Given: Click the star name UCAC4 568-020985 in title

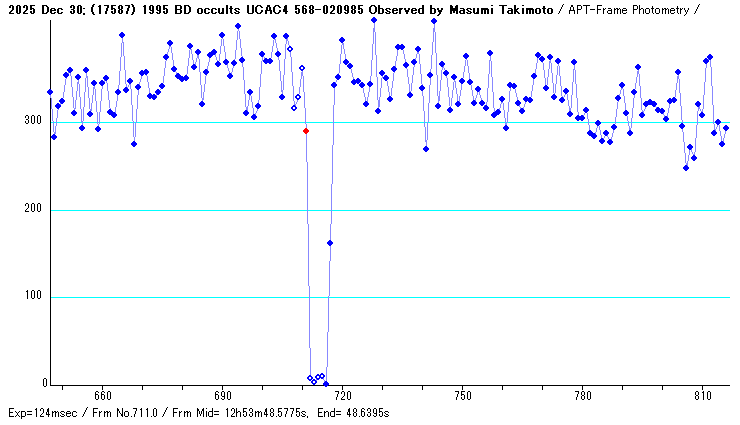Looking at the screenshot, I should pos(308,10).
